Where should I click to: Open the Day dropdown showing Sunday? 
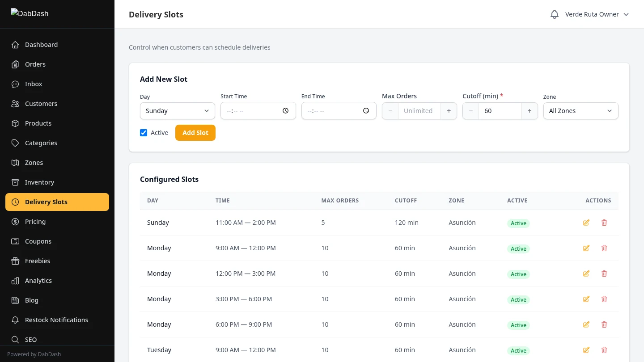pos(177,110)
